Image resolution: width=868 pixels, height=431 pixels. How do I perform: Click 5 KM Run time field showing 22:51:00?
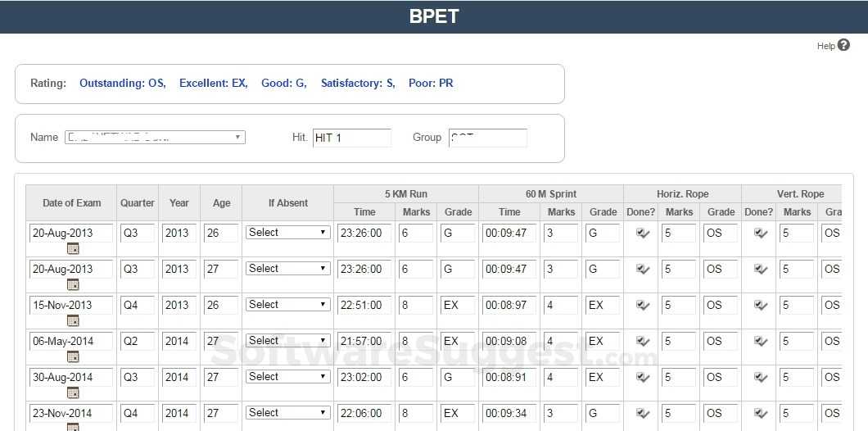(x=364, y=305)
